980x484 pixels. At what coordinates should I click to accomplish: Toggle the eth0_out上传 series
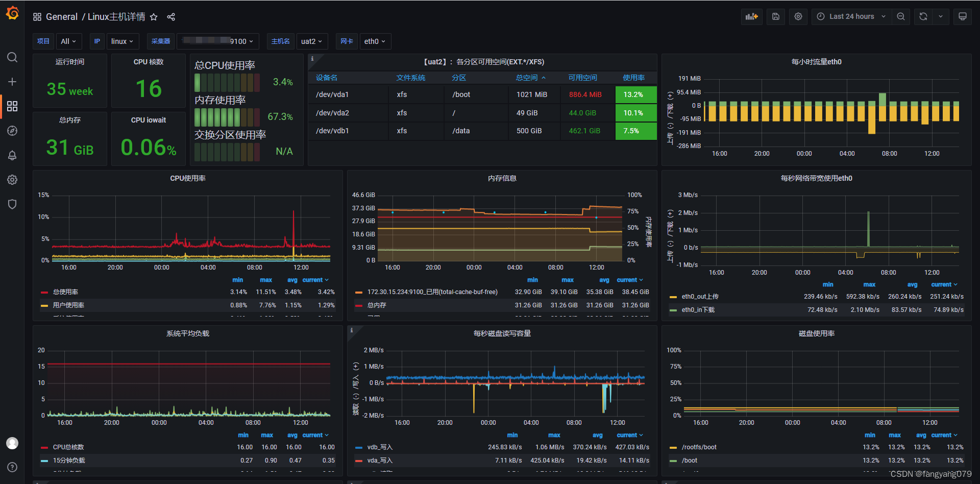(x=700, y=297)
